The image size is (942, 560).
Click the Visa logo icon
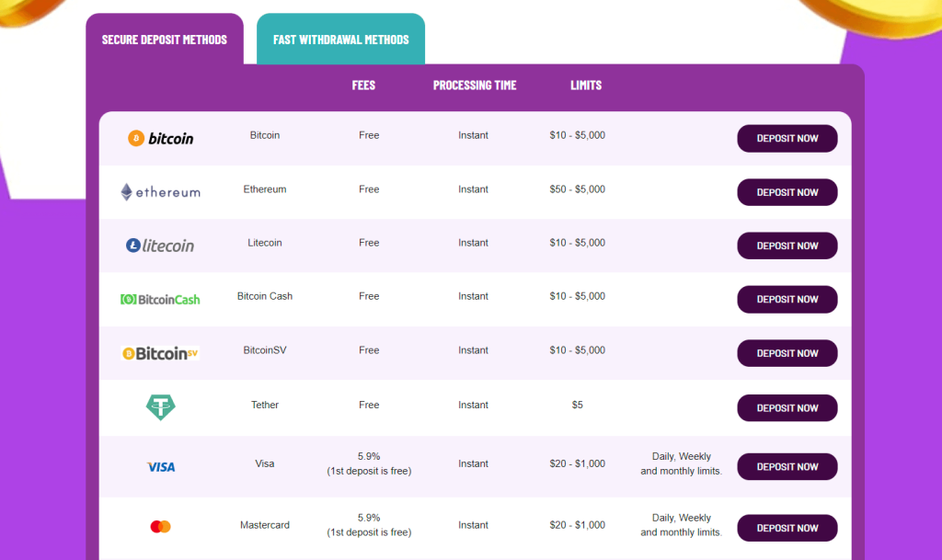click(x=160, y=467)
